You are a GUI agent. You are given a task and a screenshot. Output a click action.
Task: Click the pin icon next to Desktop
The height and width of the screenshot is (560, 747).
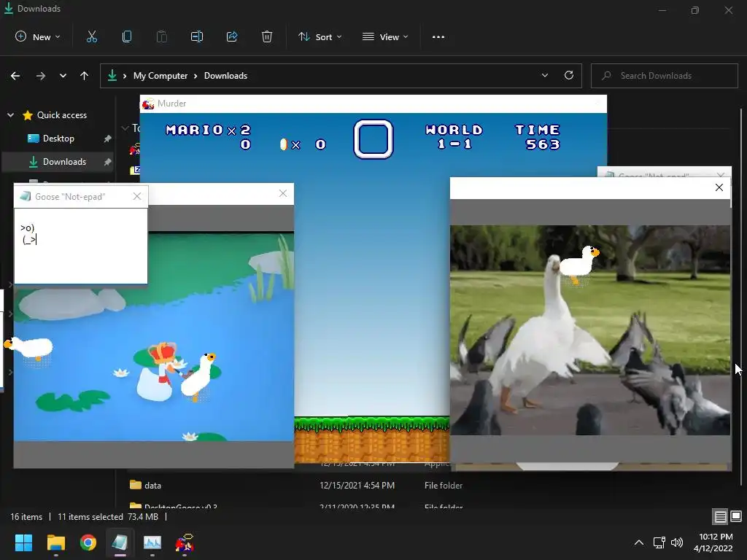(108, 139)
